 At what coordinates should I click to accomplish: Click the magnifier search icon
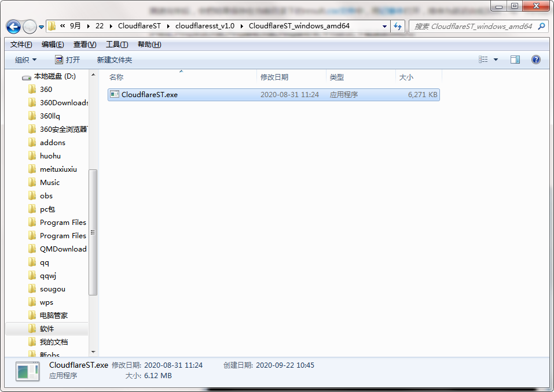(541, 26)
